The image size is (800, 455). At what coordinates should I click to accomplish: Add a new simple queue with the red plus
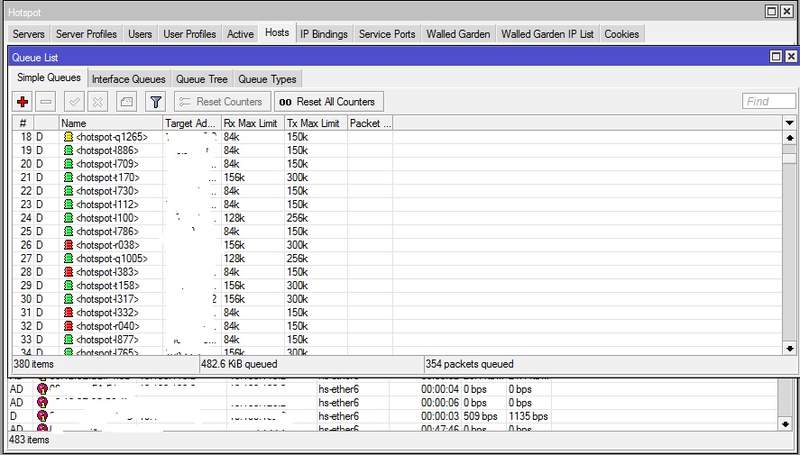click(x=22, y=102)
